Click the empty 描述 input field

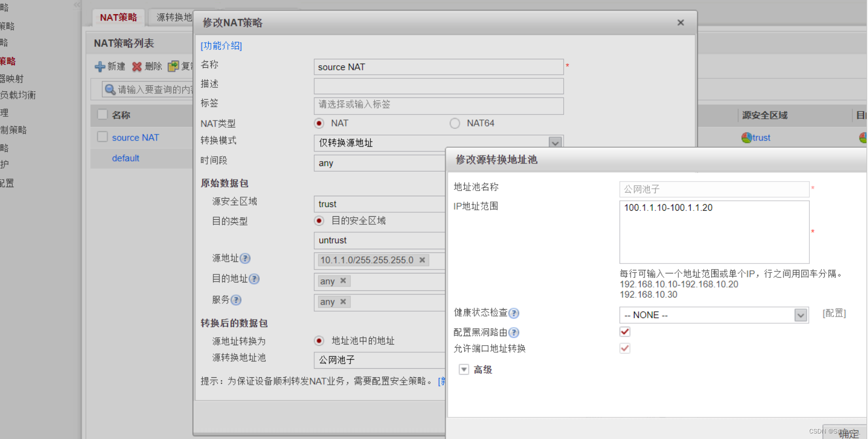click(x=439, y=86)
